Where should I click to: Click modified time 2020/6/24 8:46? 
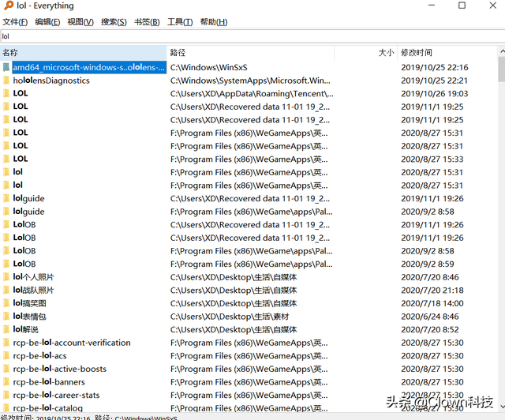point(429,317)
